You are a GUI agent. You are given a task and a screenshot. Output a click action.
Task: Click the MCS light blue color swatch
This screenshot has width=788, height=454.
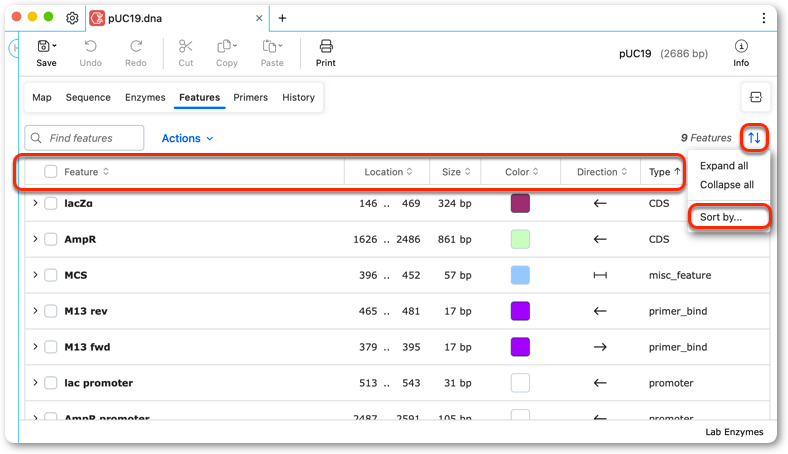coord(520,275)
